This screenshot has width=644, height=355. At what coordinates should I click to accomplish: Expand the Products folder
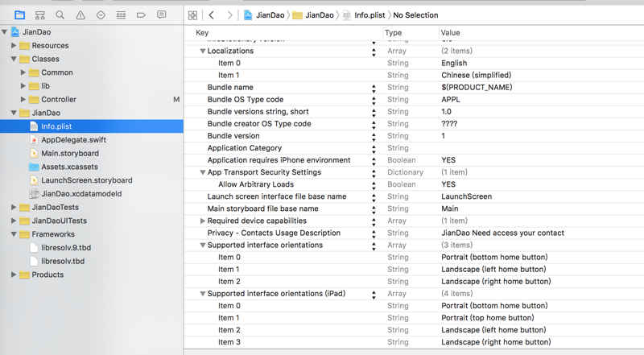pos(14,275)
